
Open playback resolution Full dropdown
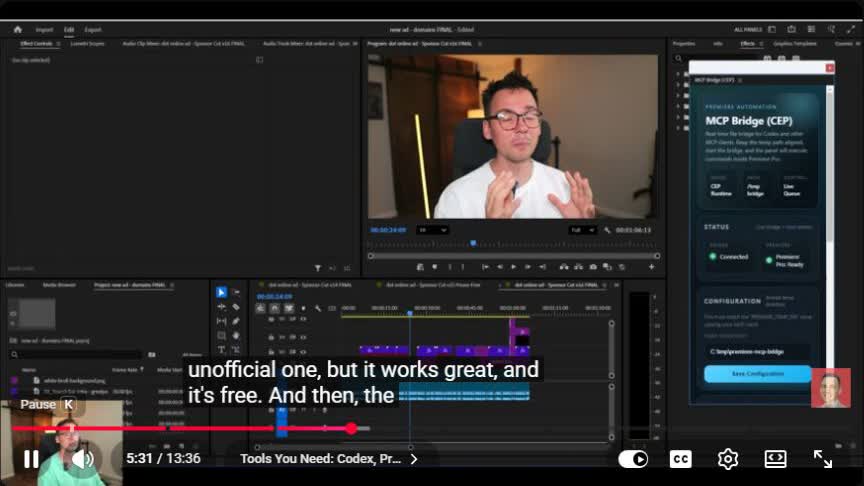coord(582,230)
